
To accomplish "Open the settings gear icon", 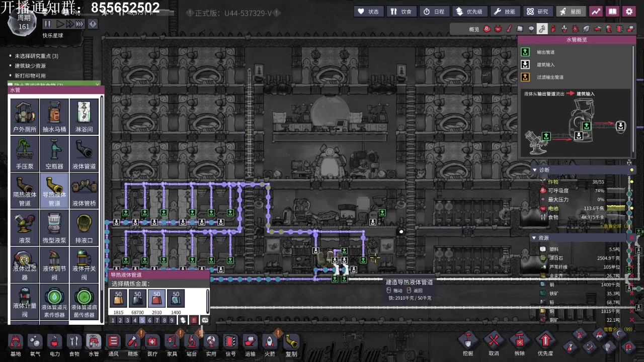I will pos(629,11).
